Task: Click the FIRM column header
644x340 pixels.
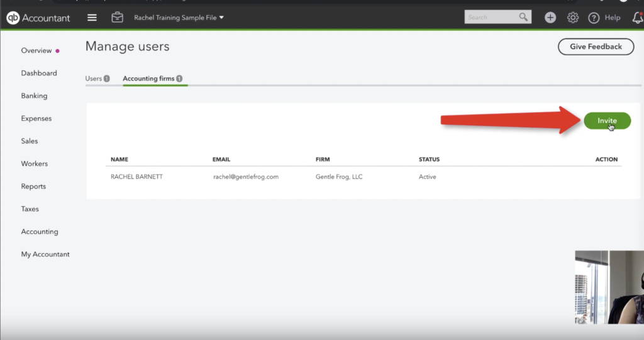Action: 323,160
